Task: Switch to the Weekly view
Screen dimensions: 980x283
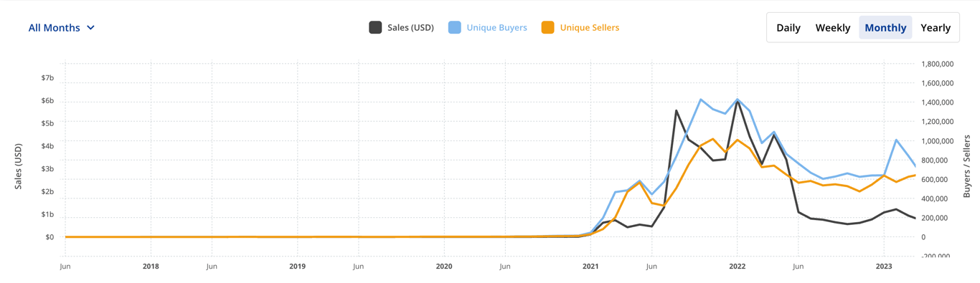Action: click(833, 28)
